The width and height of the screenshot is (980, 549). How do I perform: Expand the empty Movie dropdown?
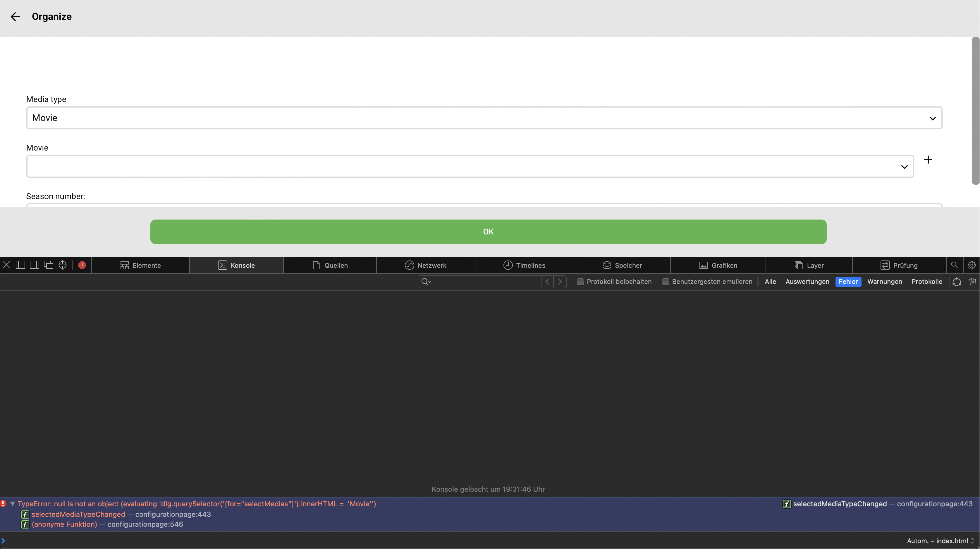pos(470,167)
